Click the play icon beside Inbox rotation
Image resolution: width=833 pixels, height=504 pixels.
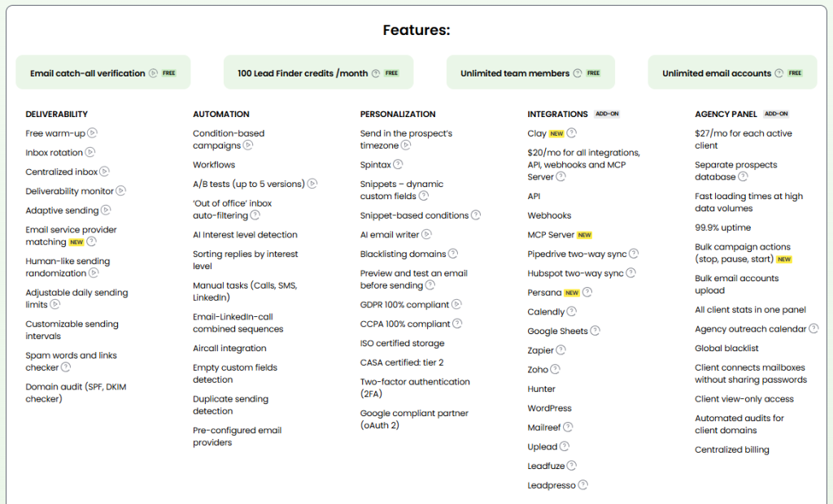pos(90,153)
